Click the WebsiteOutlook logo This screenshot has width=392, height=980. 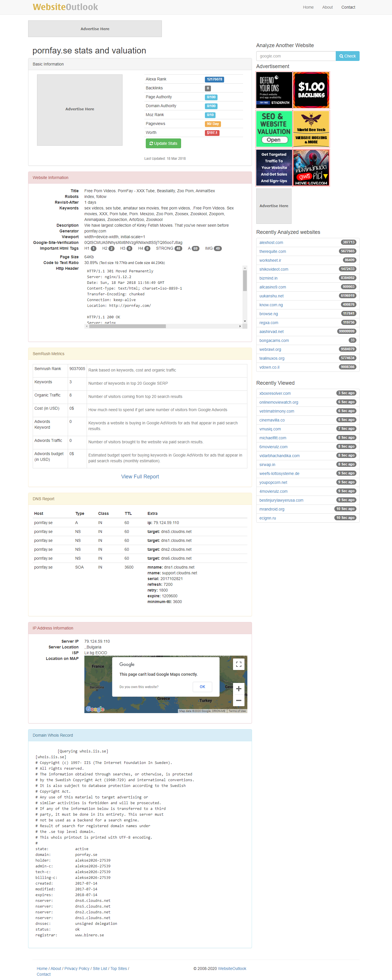tap(65, 7)
